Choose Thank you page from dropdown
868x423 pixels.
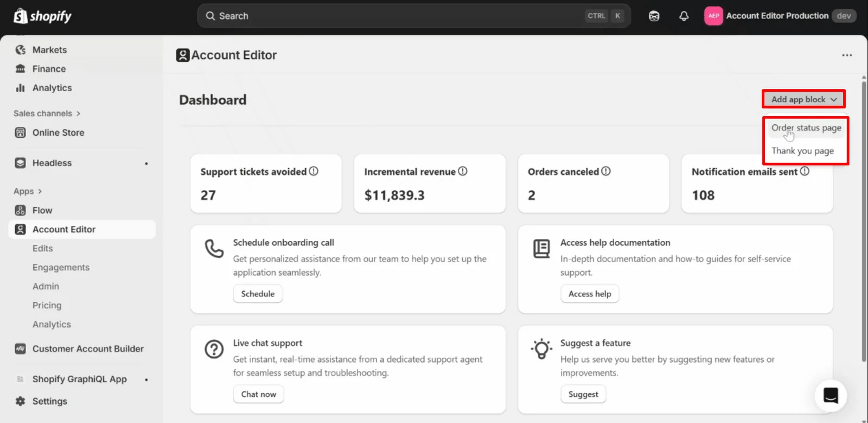[x=802, y=151]
